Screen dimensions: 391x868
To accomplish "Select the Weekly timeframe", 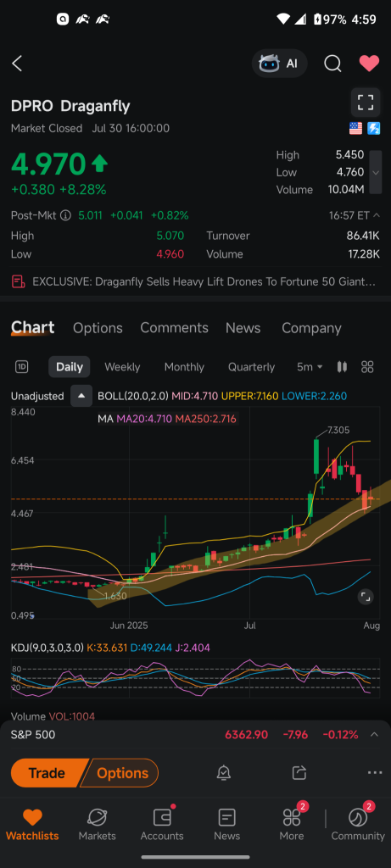I will point(122,366).
